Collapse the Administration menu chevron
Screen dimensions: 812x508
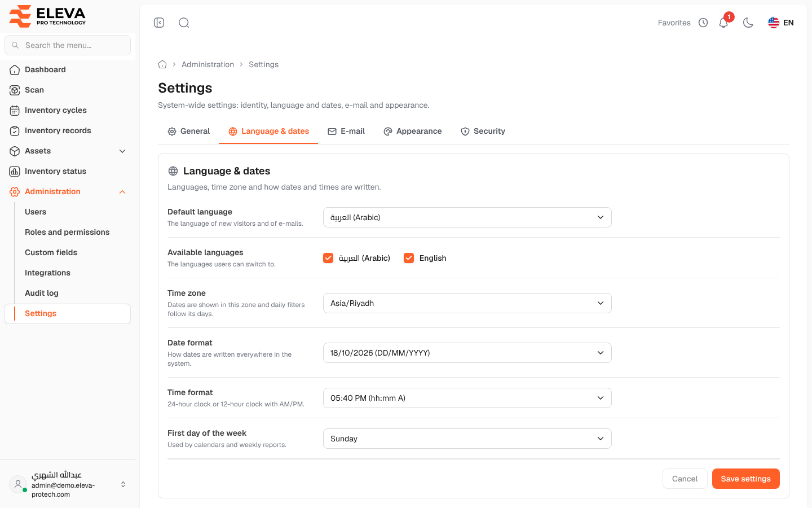tap(122, 192)
